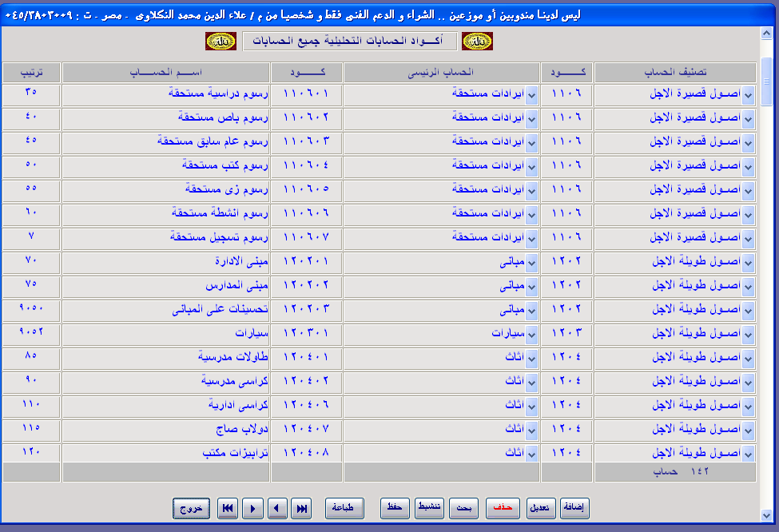Click the skip-to-end arrow with right bar
Viewport: 779px width, 532px height.
pos(301,508)
